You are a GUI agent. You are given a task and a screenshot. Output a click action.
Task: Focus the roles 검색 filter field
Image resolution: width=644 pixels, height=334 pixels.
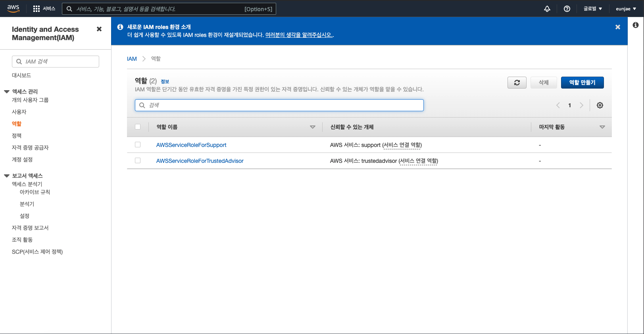279,105
